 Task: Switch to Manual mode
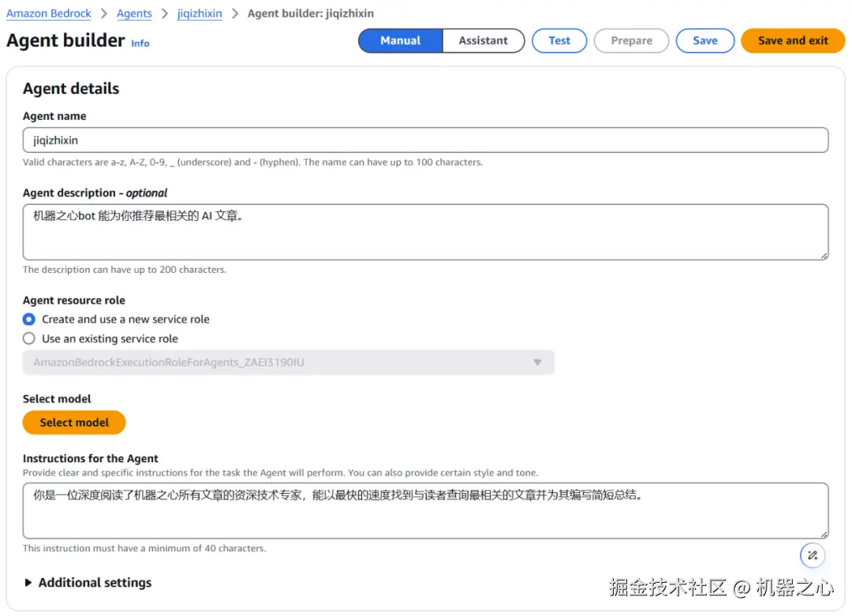tap(401, 41)
